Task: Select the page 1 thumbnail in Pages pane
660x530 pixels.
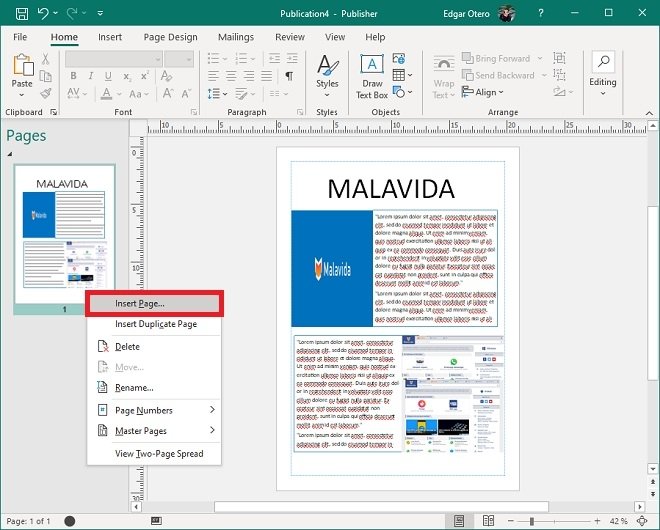Action: tap(64, 238)
